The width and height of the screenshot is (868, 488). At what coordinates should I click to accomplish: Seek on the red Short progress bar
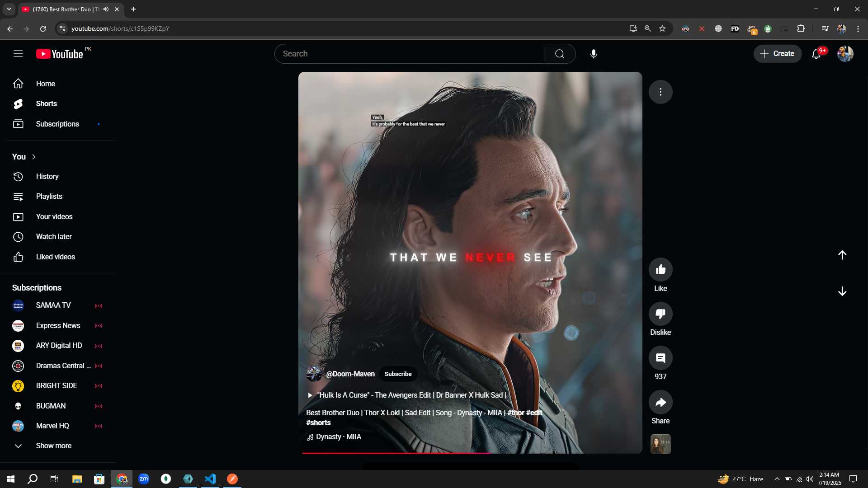470,453
